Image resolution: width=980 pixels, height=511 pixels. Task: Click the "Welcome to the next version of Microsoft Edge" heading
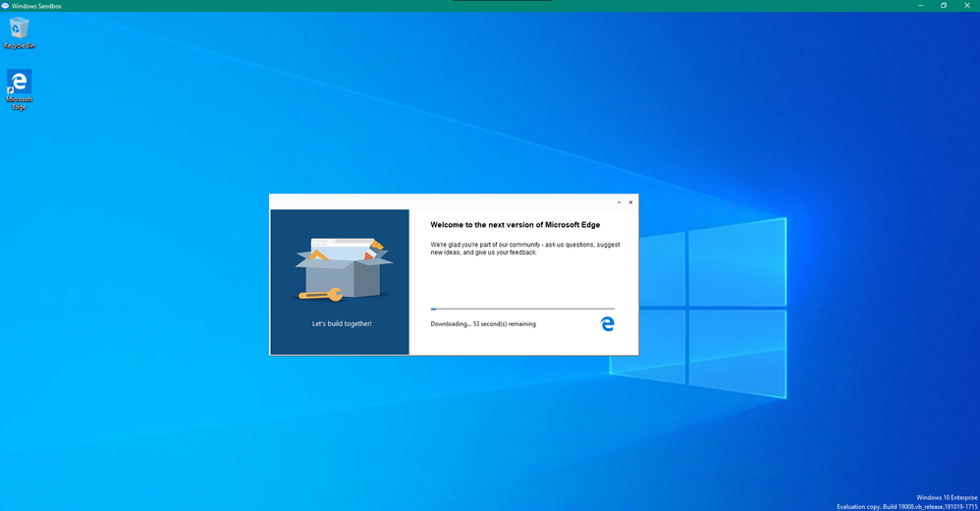(515, 224)
